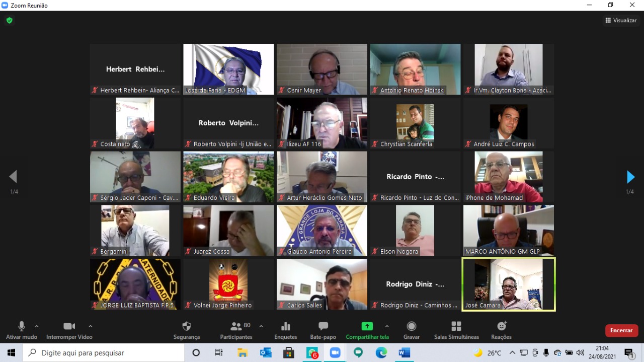
Task: Expand share screen options chevron
Action: 387,326
